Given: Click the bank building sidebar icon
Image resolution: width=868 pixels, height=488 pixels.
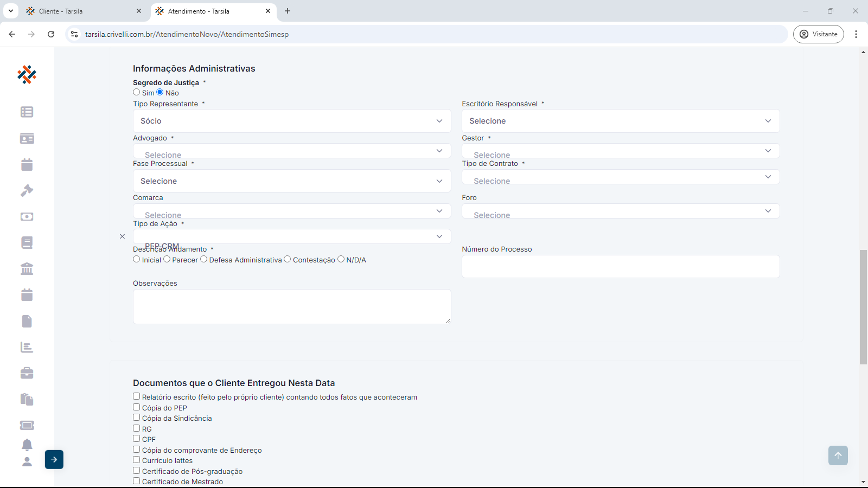Looking at the screenshot, I should 27,269.
